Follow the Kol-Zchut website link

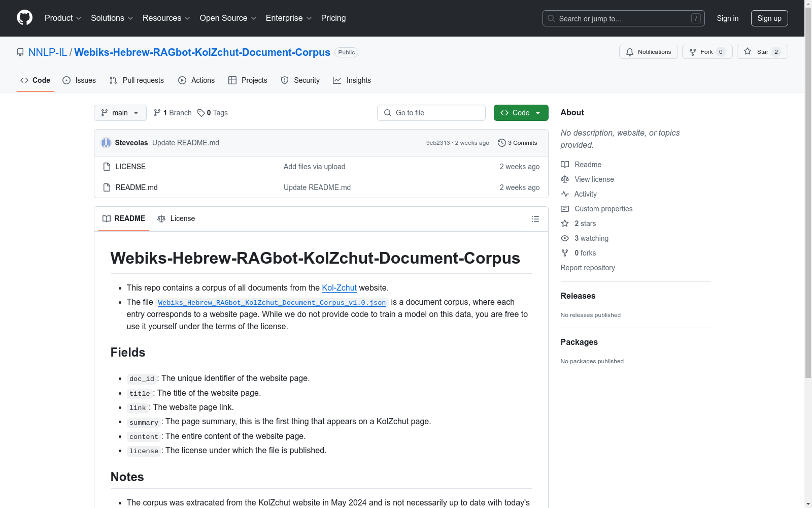(x=340, y=288)
